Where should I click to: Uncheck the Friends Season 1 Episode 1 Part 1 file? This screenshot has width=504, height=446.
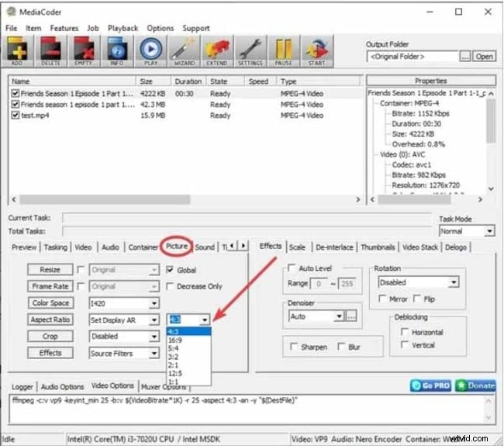coord(15,93)
